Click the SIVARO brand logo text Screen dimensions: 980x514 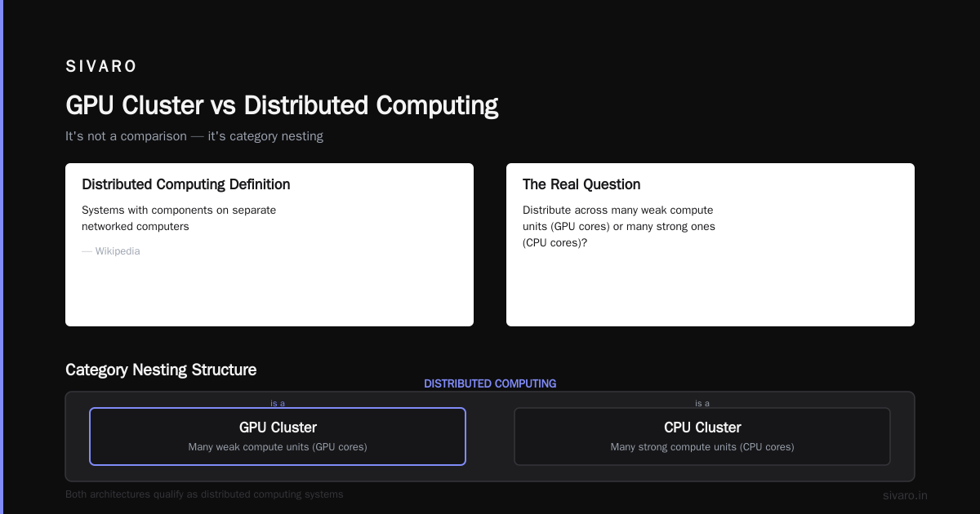101,66
